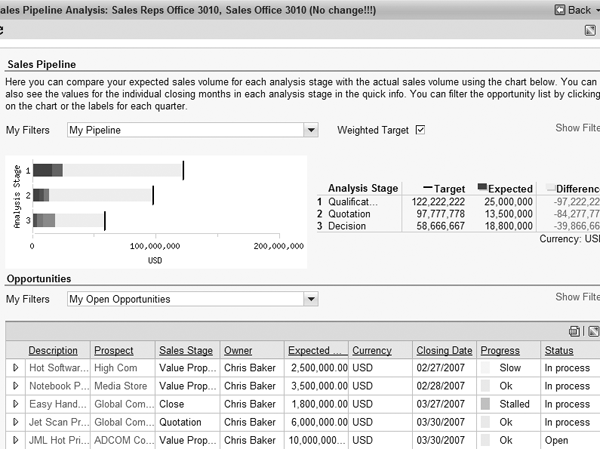
Task: Click the Back navigation arrow icon
Action: [558, 9]
